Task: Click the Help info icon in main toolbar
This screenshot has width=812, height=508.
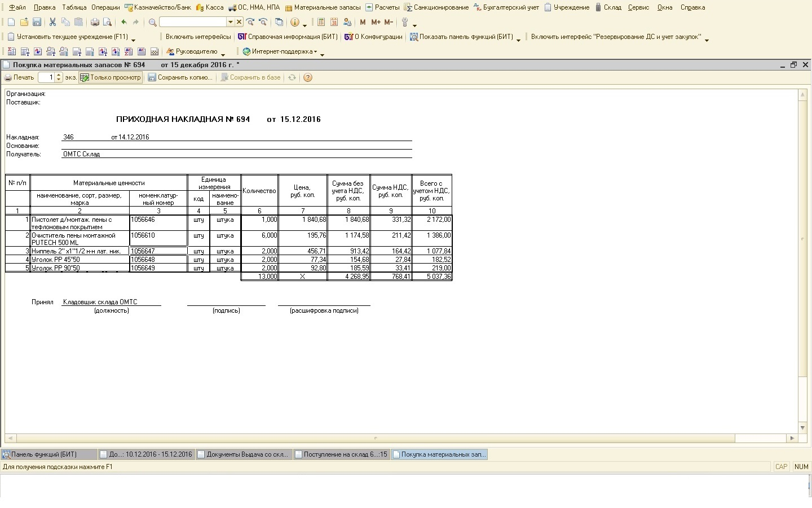Action: point(294,22)
